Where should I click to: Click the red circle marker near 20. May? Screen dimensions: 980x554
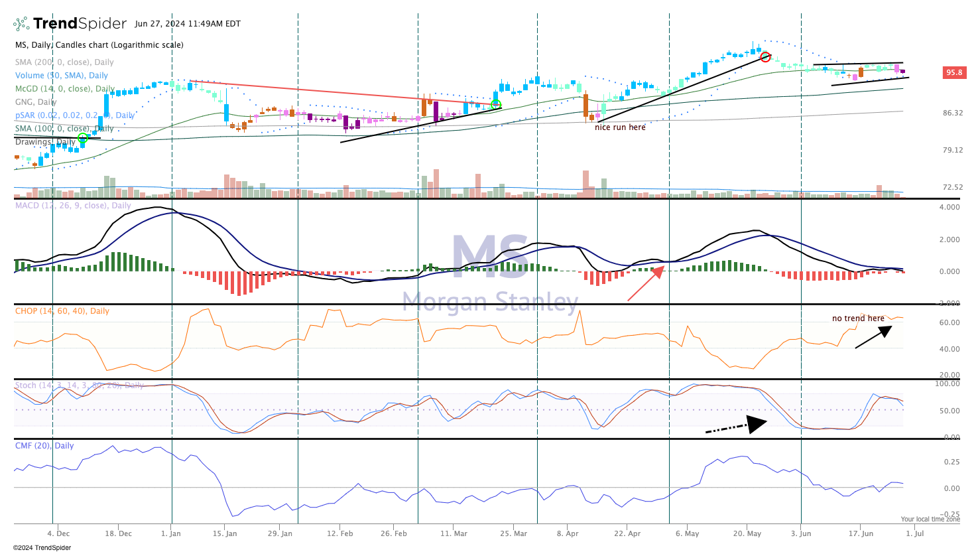[x=765, y=57]
